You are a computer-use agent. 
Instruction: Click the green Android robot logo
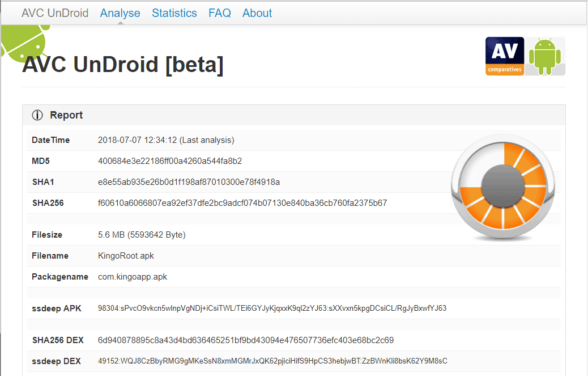tap(545, 56)
